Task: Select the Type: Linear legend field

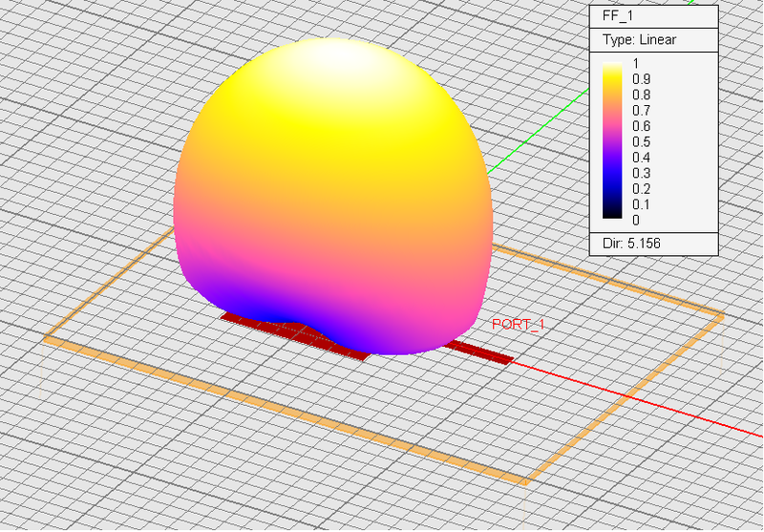Action: (637, 40)
